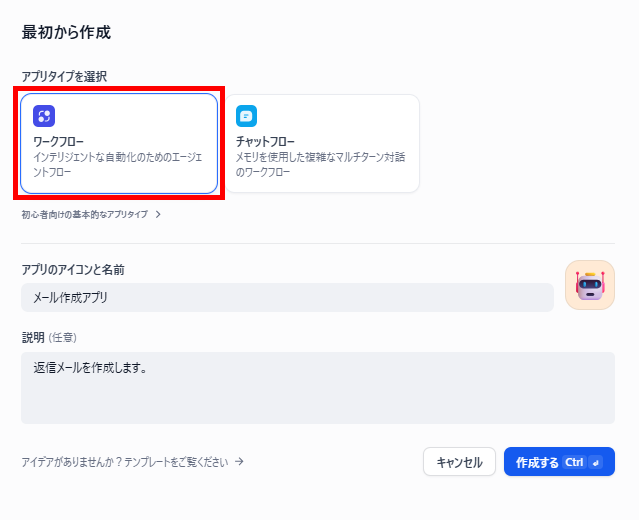The image size is (639, 520).
Task: Click the purple ワークフロー icon
Action: pyautogui.click(x=44, y=116)
